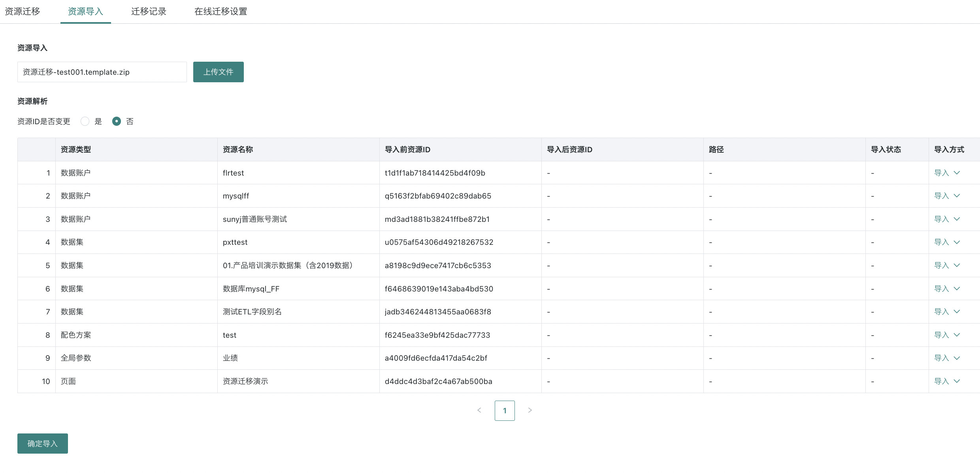The image size is (980, 473).
Task: Select 否 radio option
Action: pyautogui.click(x=117, y=121)
